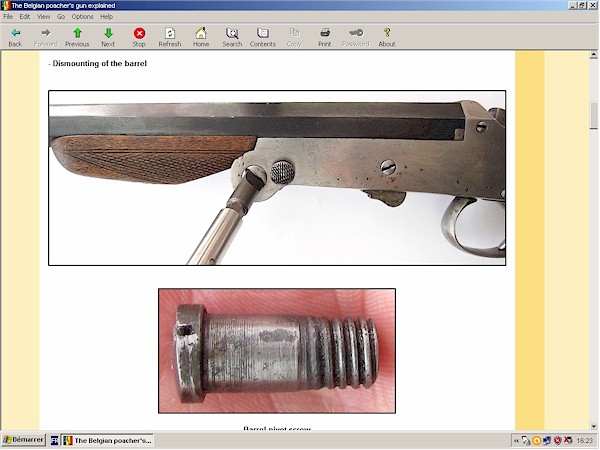The image size is (600, 450).
Task: Click the vertical scrollbar thumb
Action: tap(593, 116)
